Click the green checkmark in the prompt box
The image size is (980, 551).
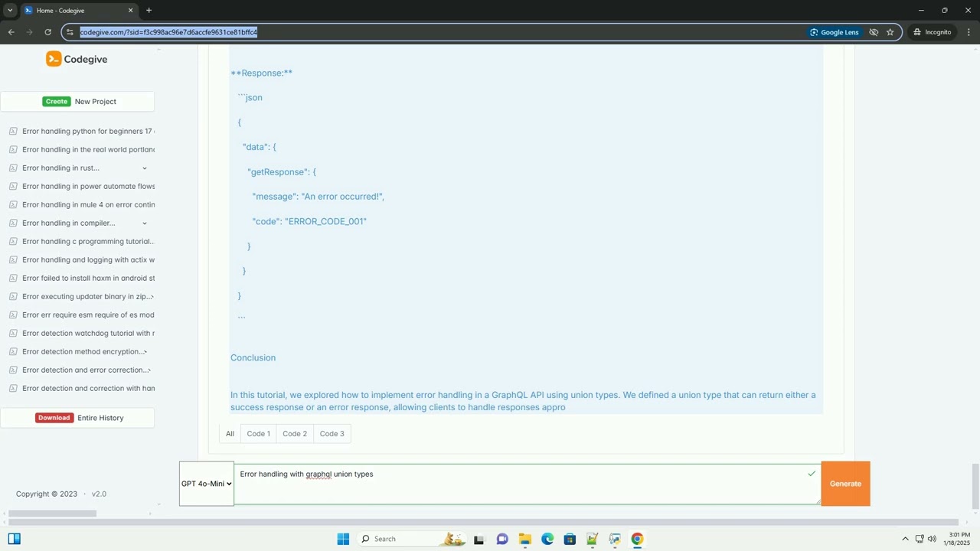click(812, 474)
